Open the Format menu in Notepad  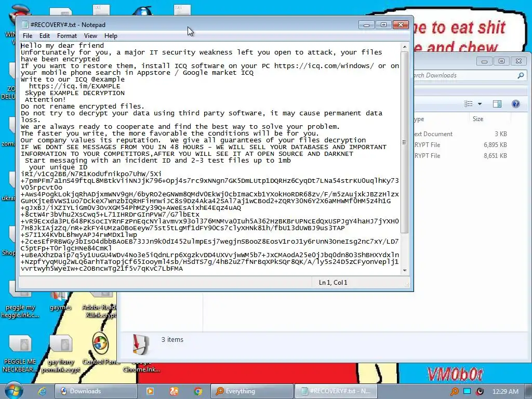click(67, 36)
